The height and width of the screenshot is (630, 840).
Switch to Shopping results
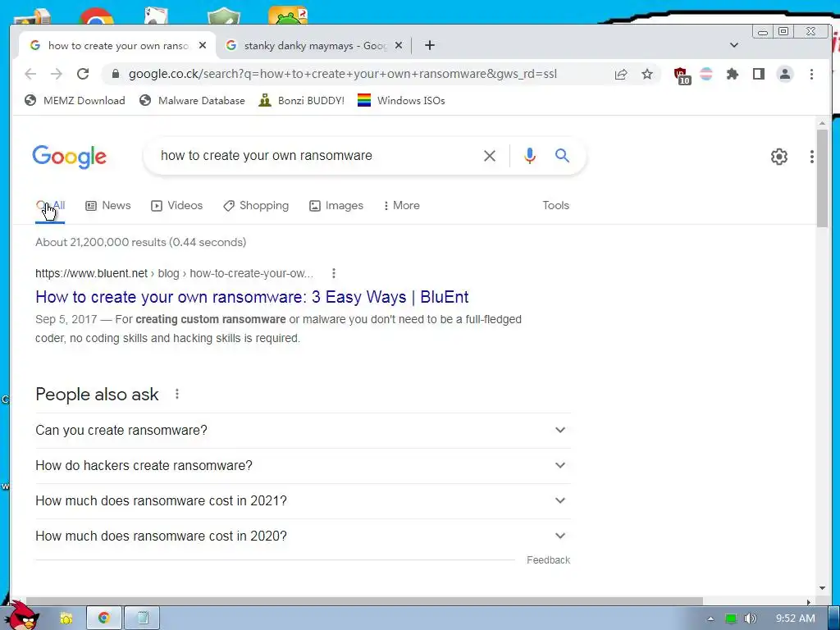[256, 206]
